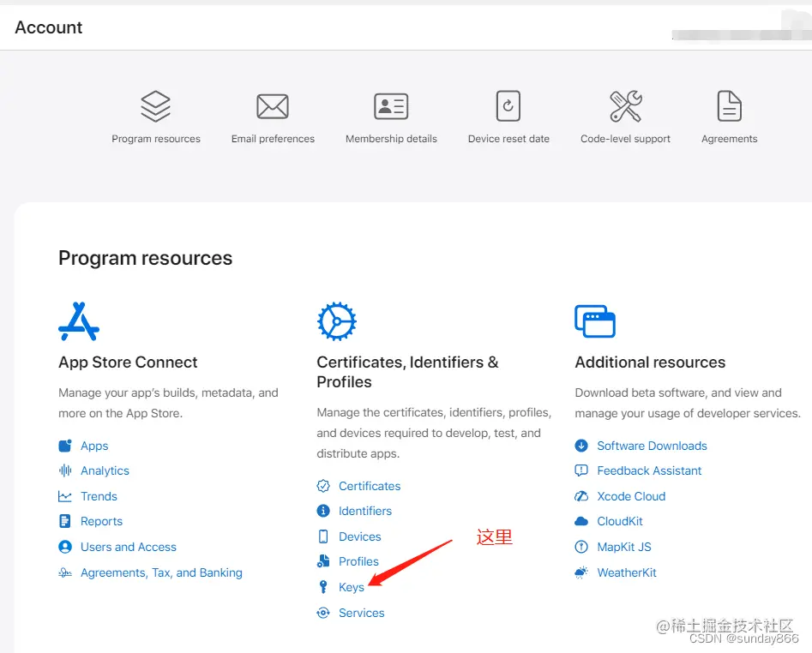Open the Code-level support tab label
Viewport: 812px width, 653px height.
point(625,139)
